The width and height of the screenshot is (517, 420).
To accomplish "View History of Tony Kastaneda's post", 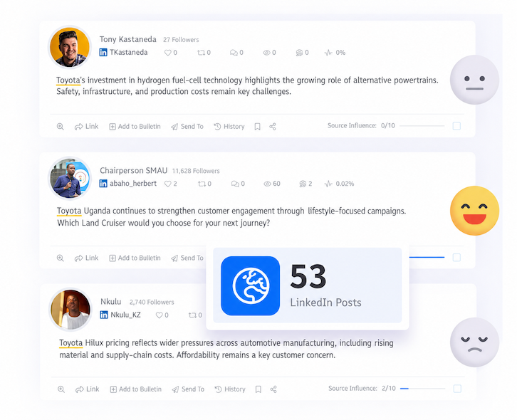I will click(229, 127).
